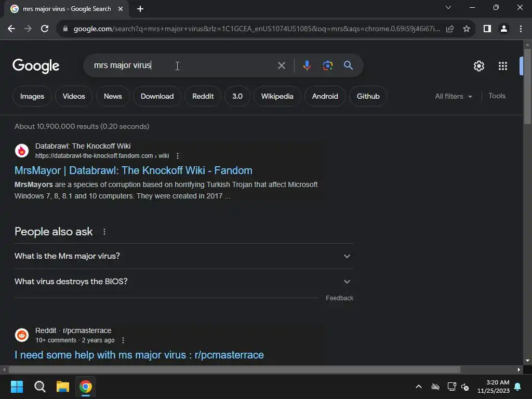Click the databrawl fandom URL

pos(102,156)
